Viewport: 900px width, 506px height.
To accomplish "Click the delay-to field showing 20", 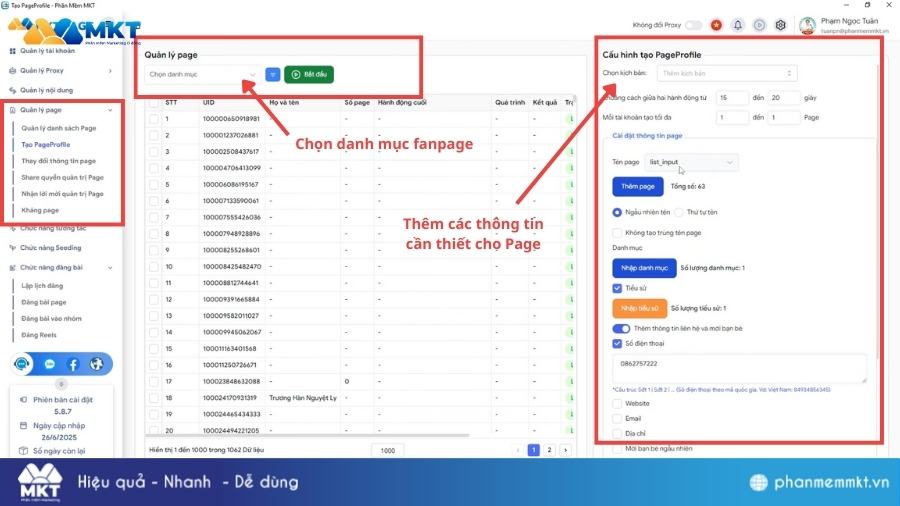I will 783,98.
